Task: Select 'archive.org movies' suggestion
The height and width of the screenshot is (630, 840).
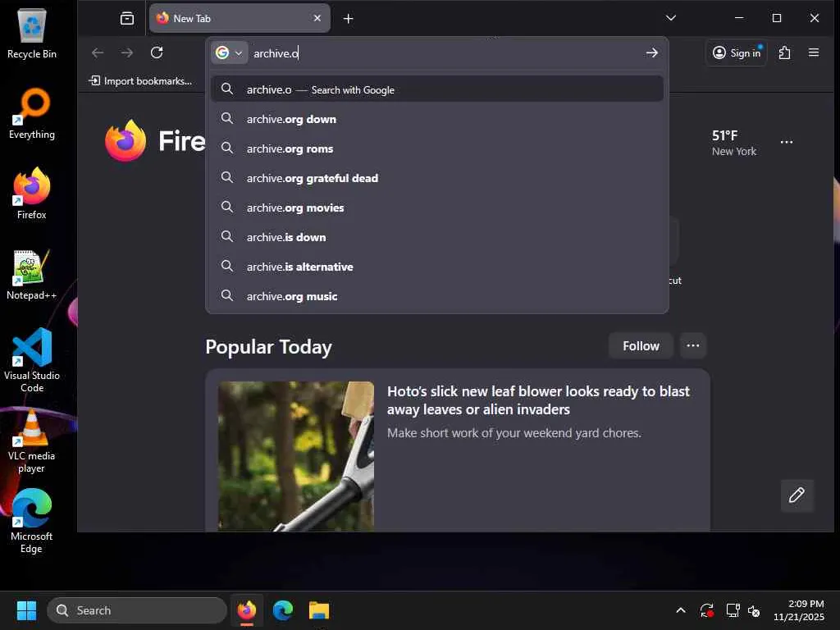Action: pyautogui.click(x=436, y=208)
